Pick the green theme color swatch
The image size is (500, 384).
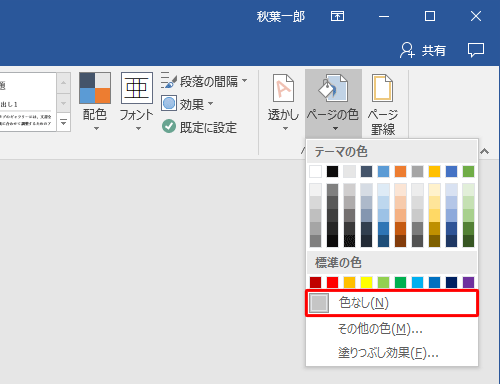[x=468, y=171]
